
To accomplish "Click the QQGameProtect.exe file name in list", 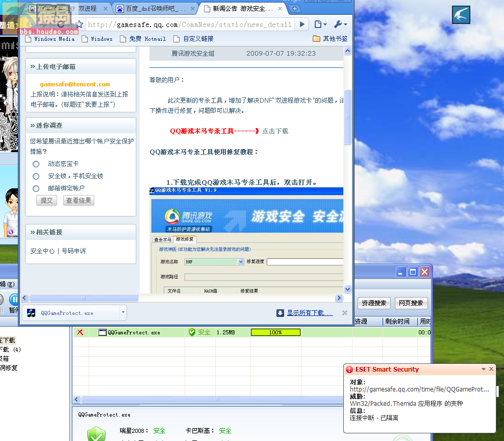I will point(134,332).
